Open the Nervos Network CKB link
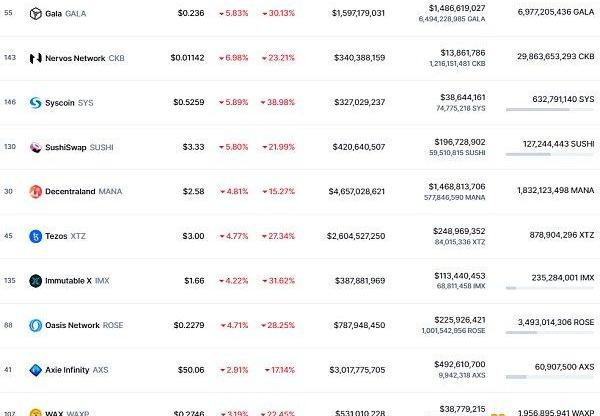 [85, 58]
